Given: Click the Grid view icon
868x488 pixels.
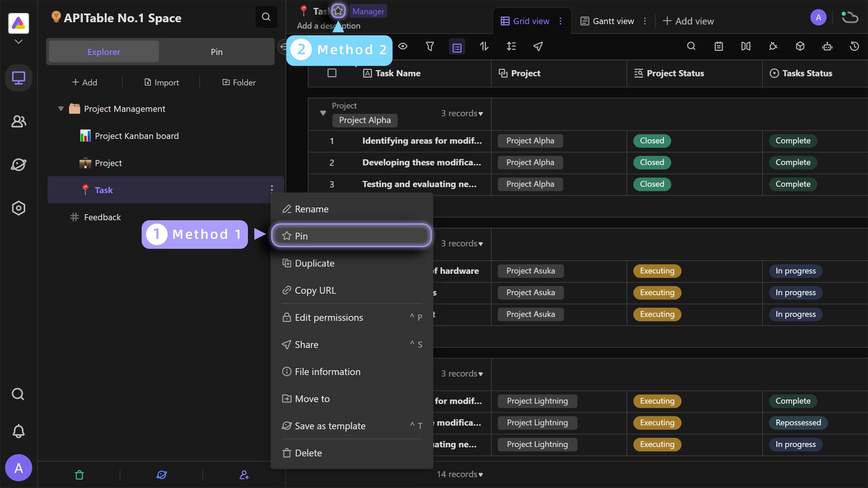Looking at the screenshot, I should [505, 21].
